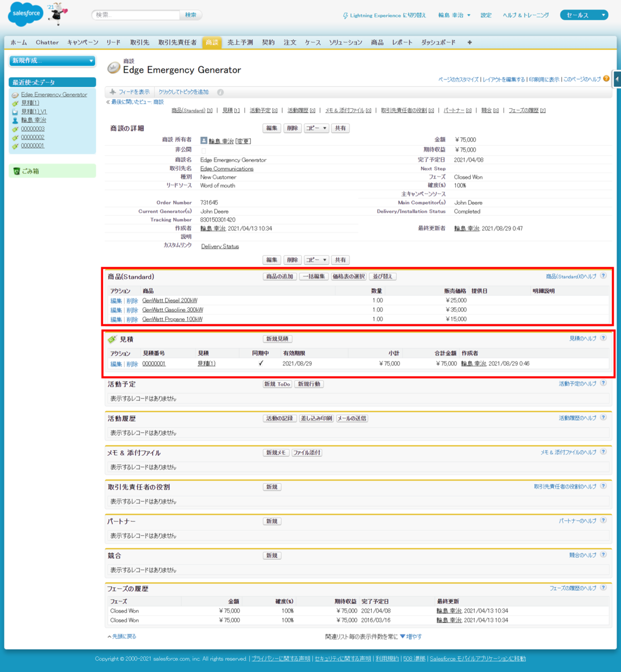
Task: Click 新規行動 button
Action: point(309,385)
